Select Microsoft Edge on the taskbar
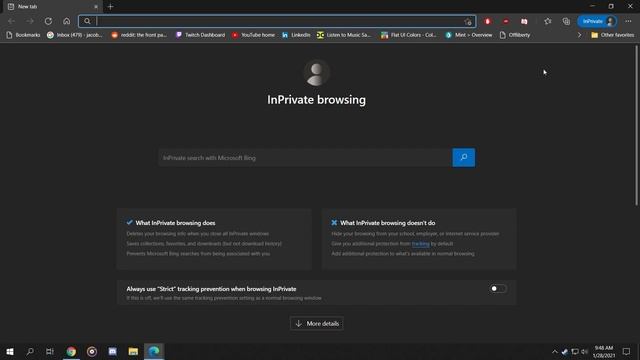The height and width of the screenshot is (360, 640). coord(154,351)
